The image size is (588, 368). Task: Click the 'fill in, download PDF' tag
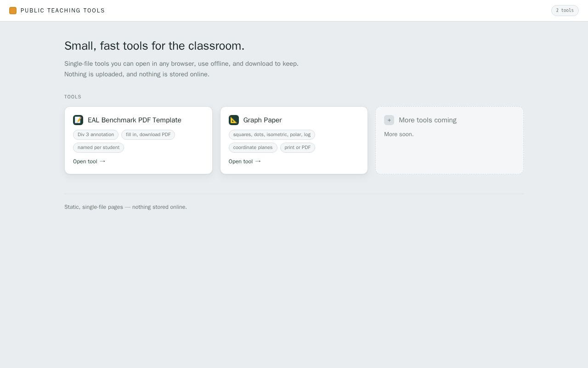[x=148, y=135]
